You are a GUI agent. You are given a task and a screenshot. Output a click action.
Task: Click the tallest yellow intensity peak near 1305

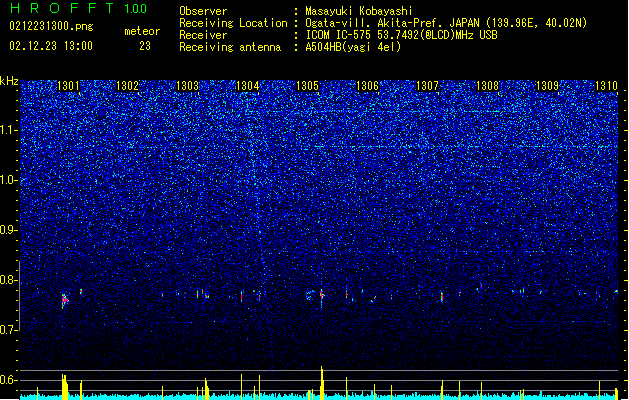click(322, 382)
